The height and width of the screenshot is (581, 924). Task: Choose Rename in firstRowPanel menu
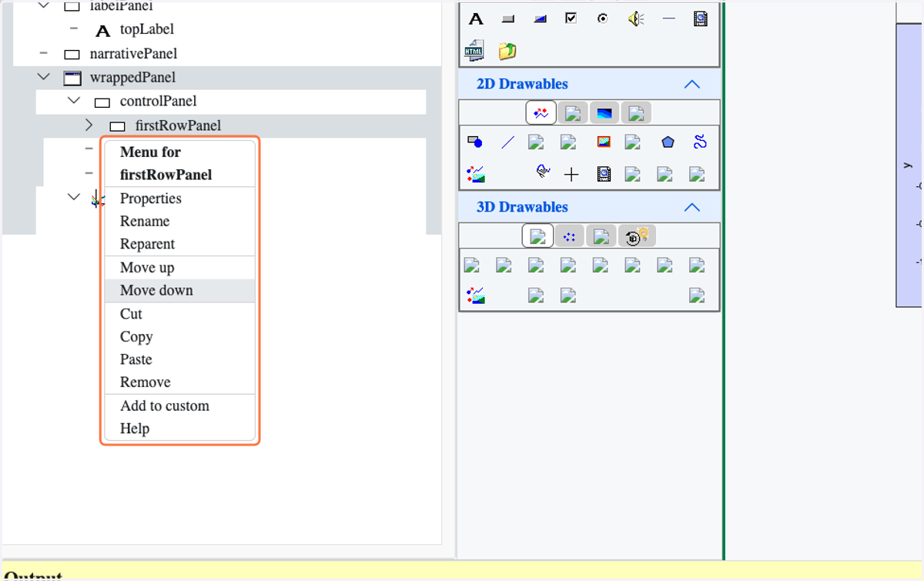point(180,221)
